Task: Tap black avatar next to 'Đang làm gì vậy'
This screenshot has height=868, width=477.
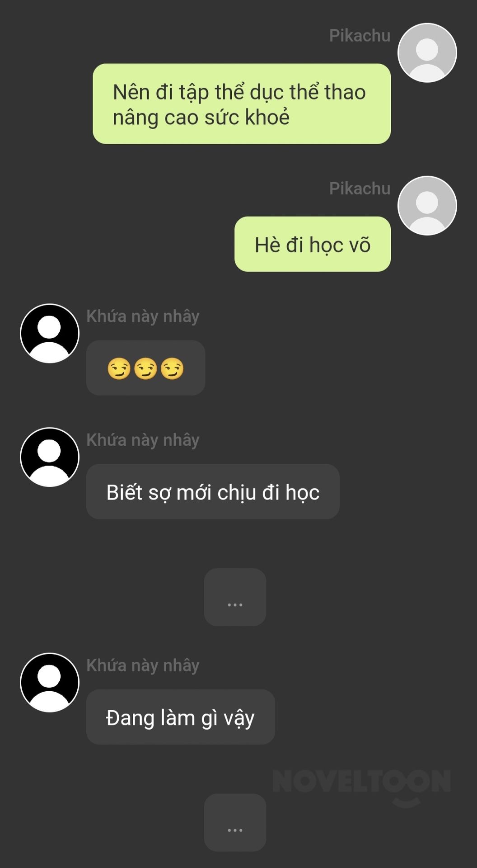Action: pos(50,683)
